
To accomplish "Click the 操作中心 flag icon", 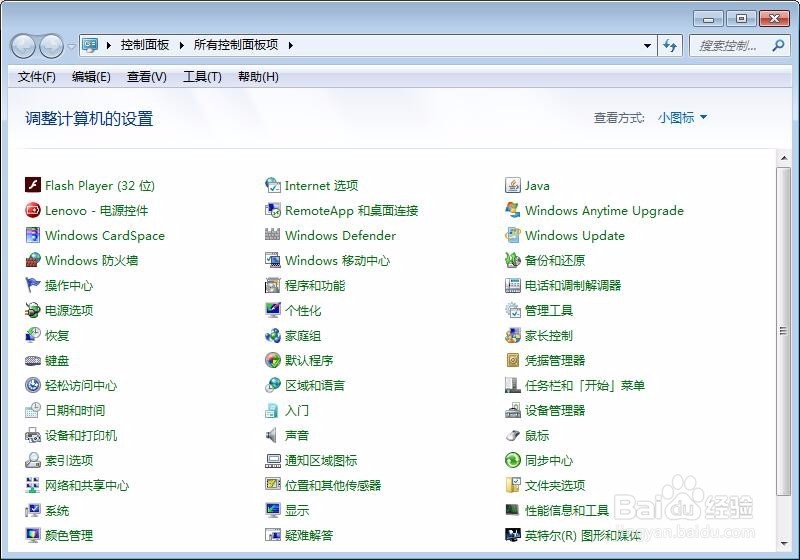I will tap(33, 285).
